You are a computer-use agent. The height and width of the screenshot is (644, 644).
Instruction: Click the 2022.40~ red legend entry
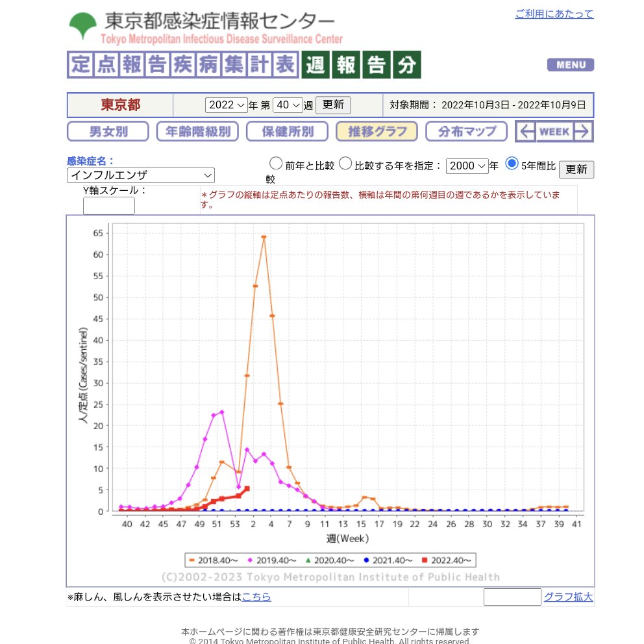point(447,561)
